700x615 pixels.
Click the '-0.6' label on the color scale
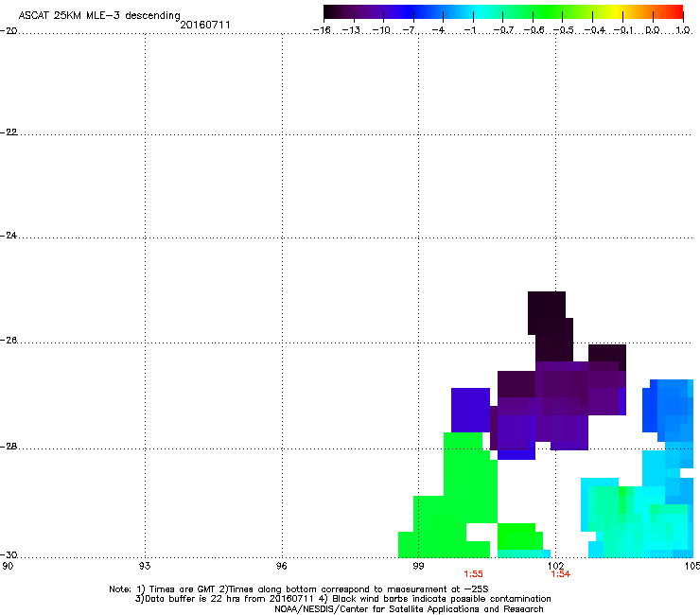pyautogui.click(x=534, y=30)
